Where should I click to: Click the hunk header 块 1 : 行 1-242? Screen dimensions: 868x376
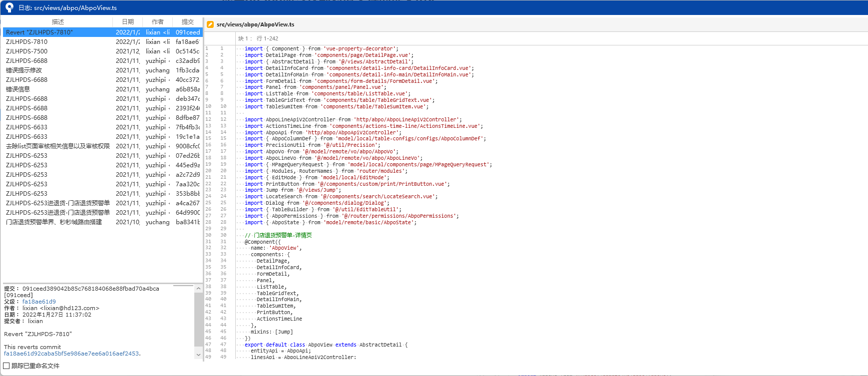pyautogui.click(x=258, y=38)
